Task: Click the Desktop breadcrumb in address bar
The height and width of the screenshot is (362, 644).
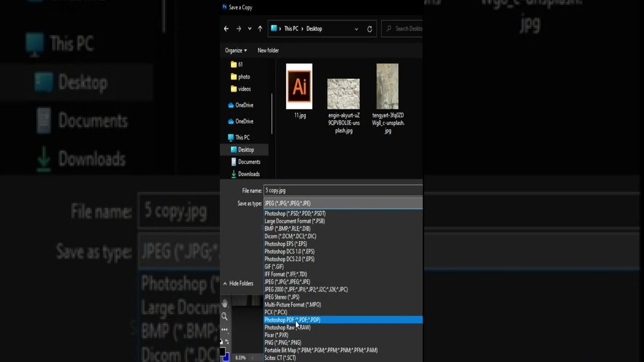Action: point(314,29)
